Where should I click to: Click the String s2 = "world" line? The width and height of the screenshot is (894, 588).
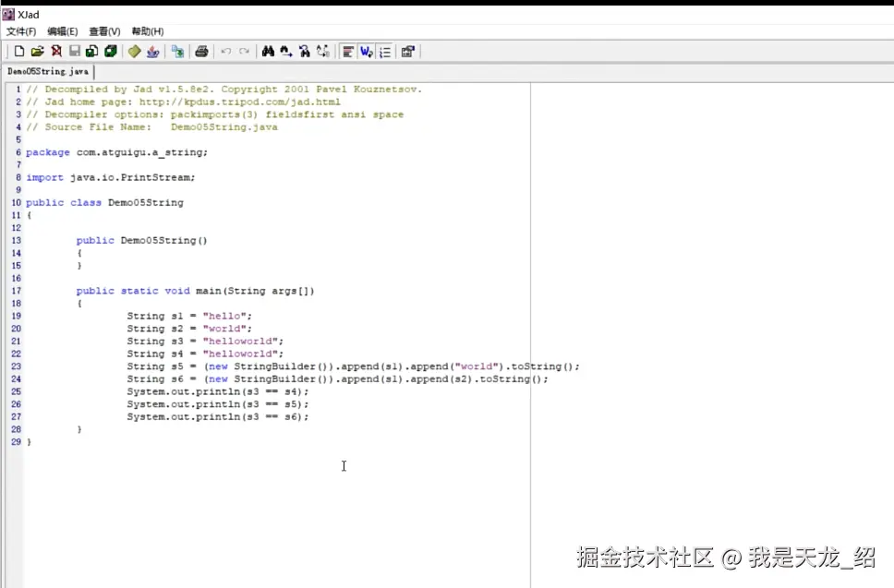point(189,329)
